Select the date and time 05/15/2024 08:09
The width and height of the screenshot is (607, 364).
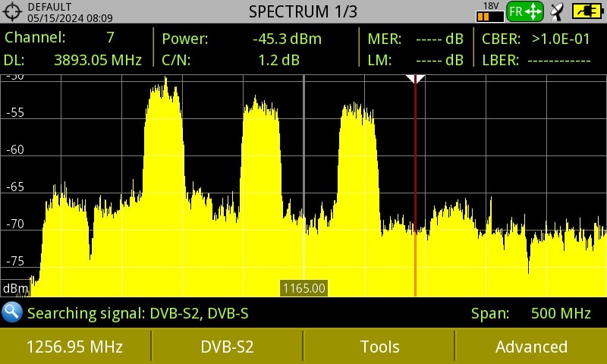70,17
